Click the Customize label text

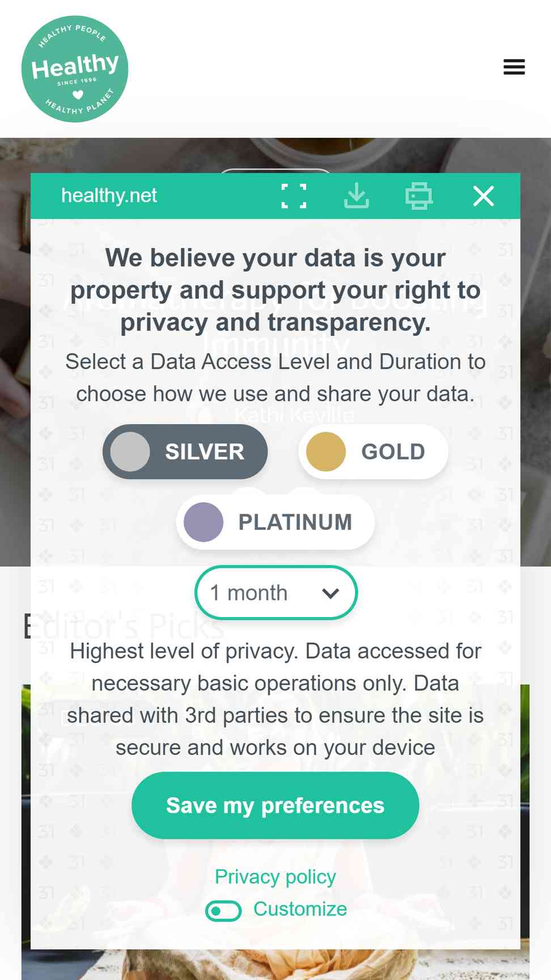pos(300,909)
